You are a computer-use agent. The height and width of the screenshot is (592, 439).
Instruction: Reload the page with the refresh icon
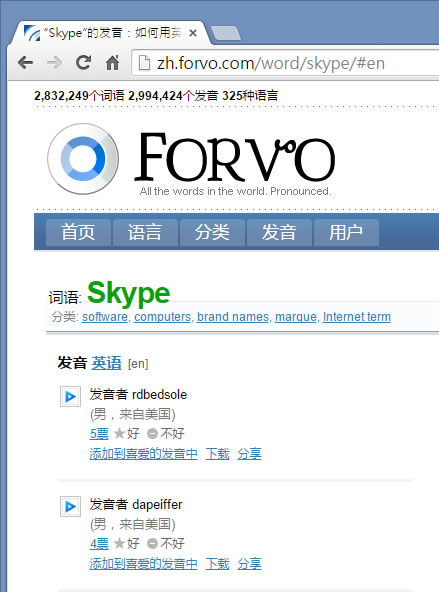pos(83,62)
